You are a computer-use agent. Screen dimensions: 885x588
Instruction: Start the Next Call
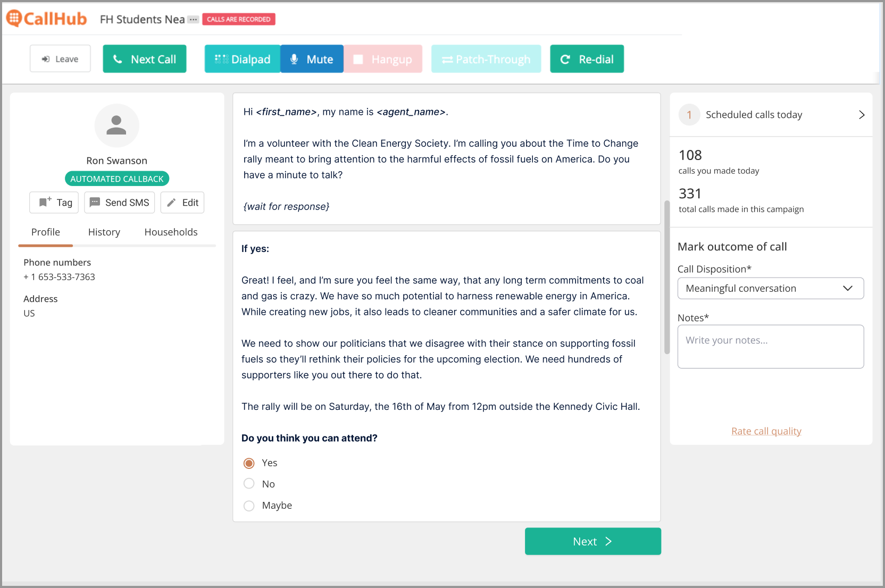coord(145,58)
